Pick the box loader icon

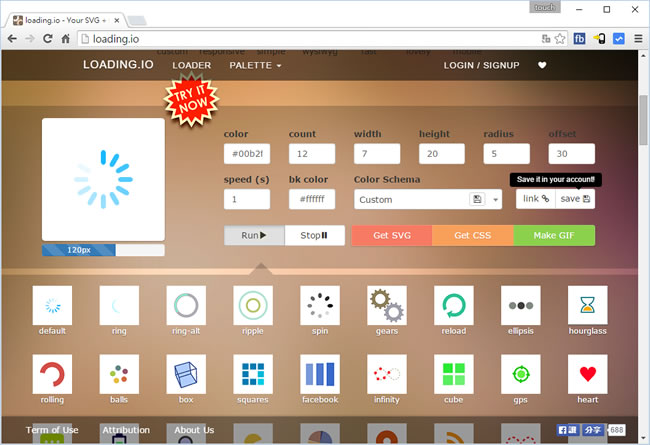point(186,374)
